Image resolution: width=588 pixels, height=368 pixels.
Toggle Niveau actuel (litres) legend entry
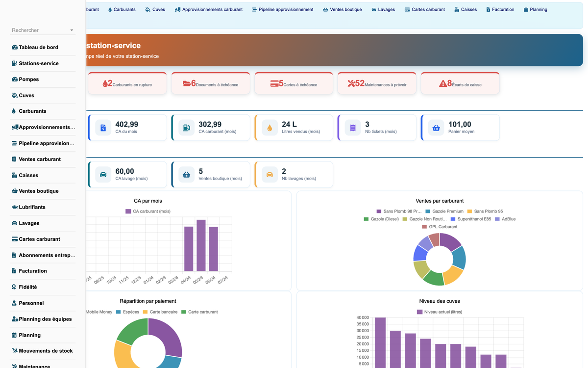click(x=440, y=312)
